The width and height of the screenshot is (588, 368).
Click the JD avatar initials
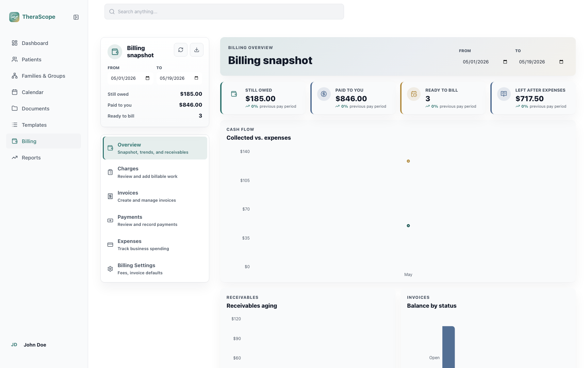point(14,345)
